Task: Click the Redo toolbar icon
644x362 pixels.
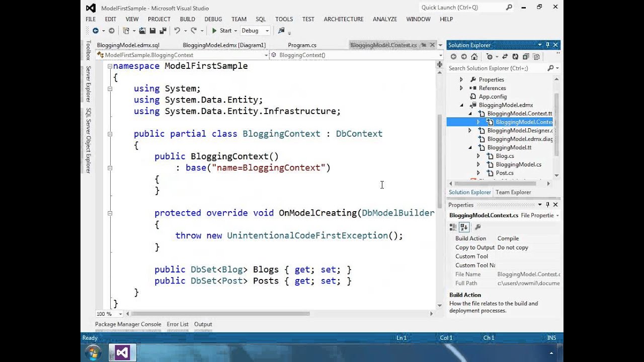Action: click(x=193, y=31)
